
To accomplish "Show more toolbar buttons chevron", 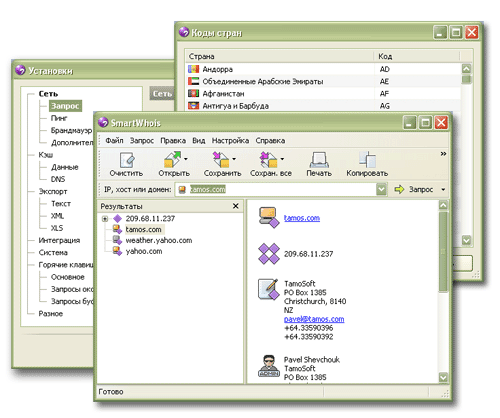I will click(443, 154).
